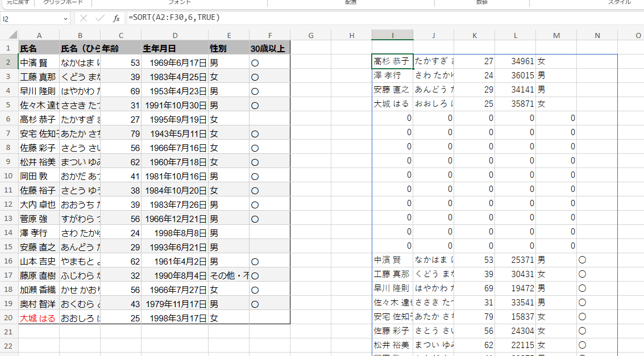The image size is (644, 356).
Task: Click red text cell 大城 はる in column A
Action: (x=39, y=318)
